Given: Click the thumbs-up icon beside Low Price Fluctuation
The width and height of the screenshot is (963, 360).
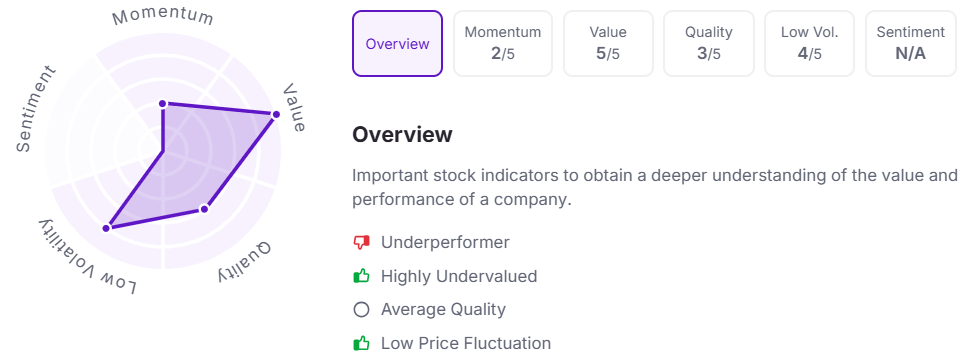Looking at the screenshot, I should click(x=361, y=343).
